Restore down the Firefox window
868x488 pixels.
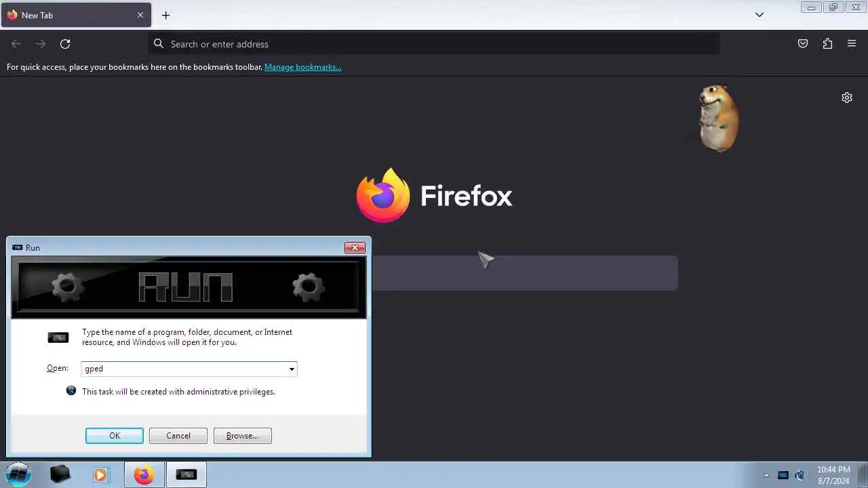click(x=833, y=7)
